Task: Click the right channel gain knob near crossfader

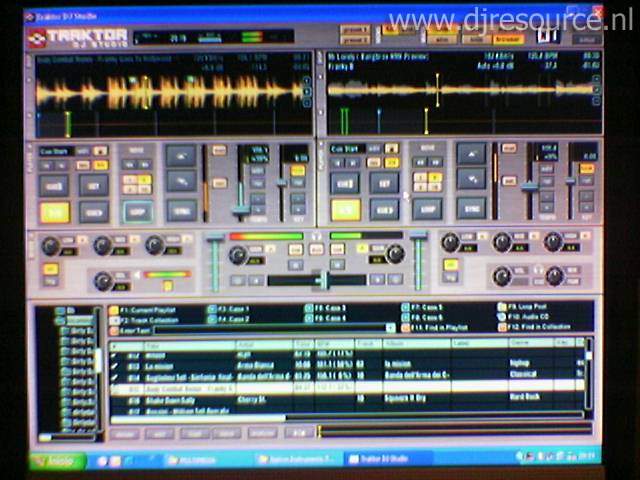Action: tap(395, 253)
